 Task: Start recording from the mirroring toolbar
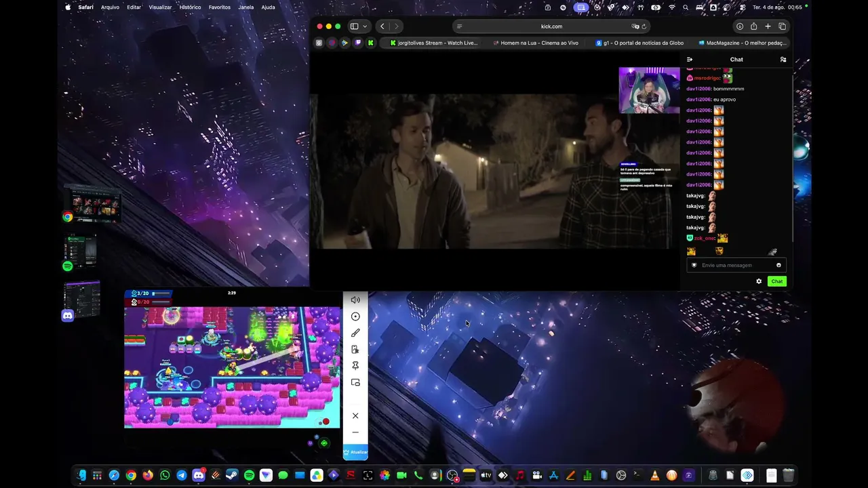pyautogui.click(x=355, y=317)
